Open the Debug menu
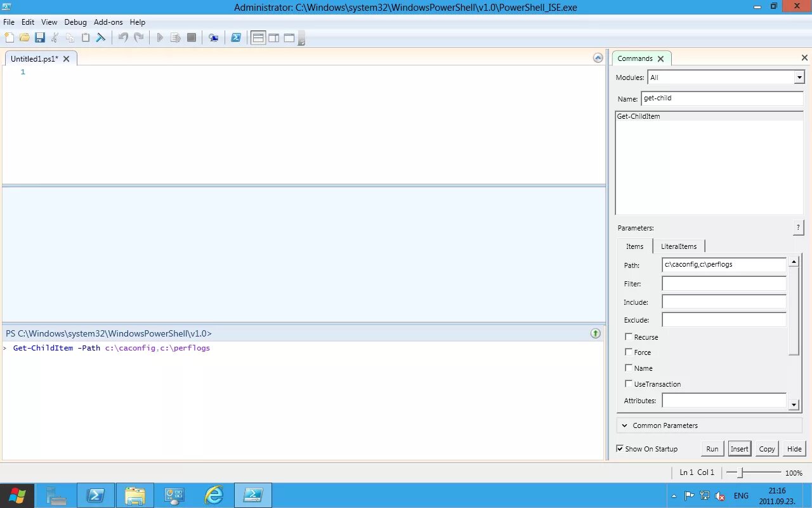The image size is (812, 508). click(75, 22)
